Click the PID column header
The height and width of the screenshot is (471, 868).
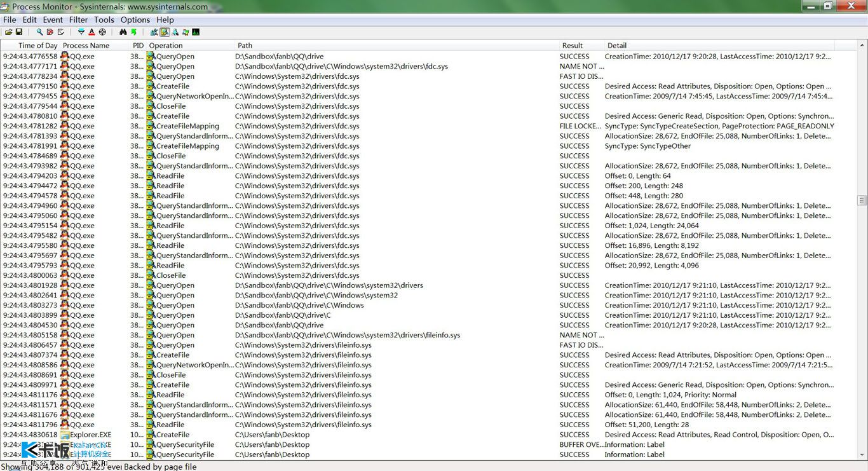tap(138, 45)
